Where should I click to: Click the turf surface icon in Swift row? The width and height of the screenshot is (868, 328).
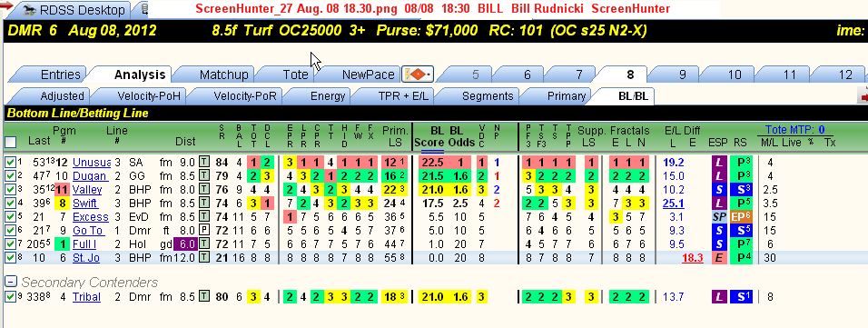click(x=204, y=204)
